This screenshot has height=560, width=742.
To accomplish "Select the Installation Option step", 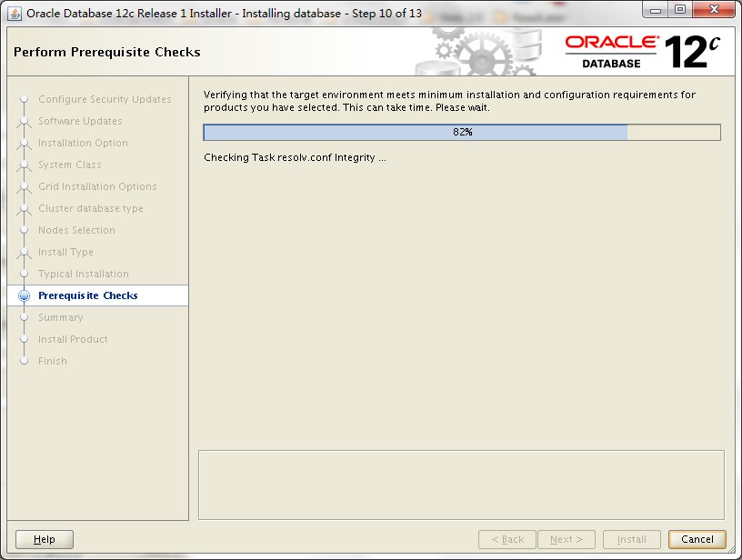I will (x=83, y=143).
